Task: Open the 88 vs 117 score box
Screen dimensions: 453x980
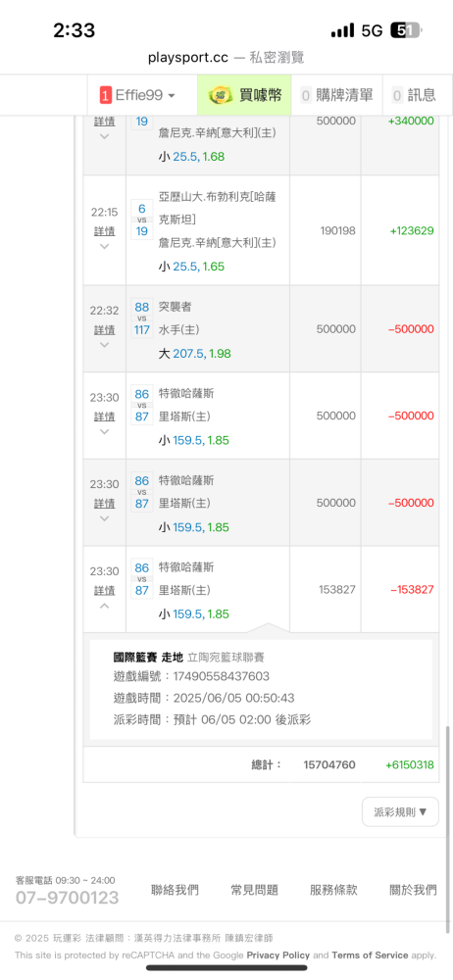Action: click(142, 318)
